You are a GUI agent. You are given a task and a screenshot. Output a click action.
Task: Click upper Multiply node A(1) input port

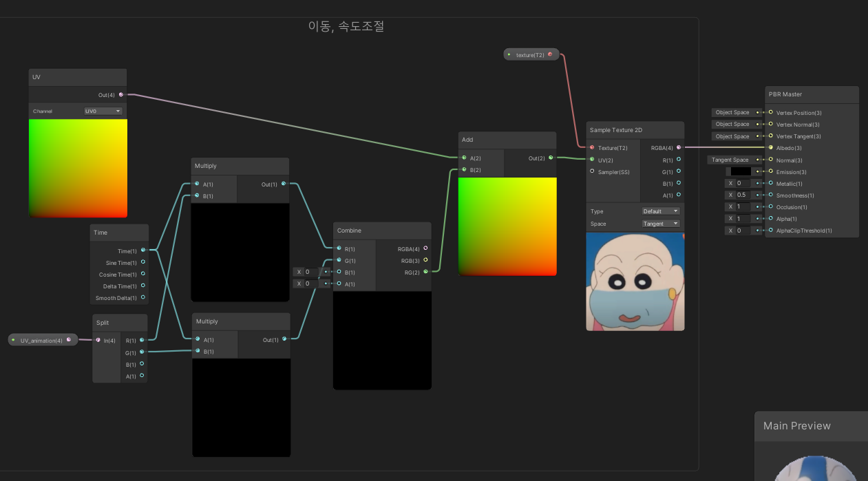197,184
